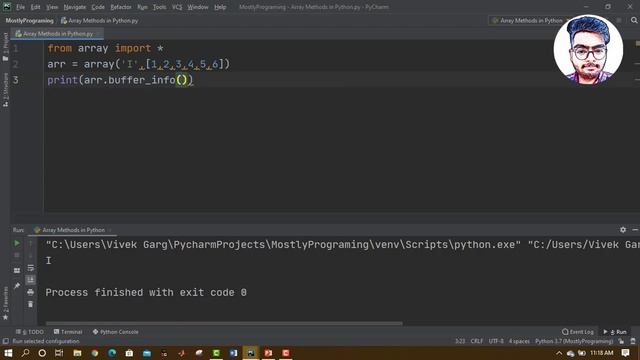Show hidden system tray icons chevron

pyautogui.click(x=559, y=353)
